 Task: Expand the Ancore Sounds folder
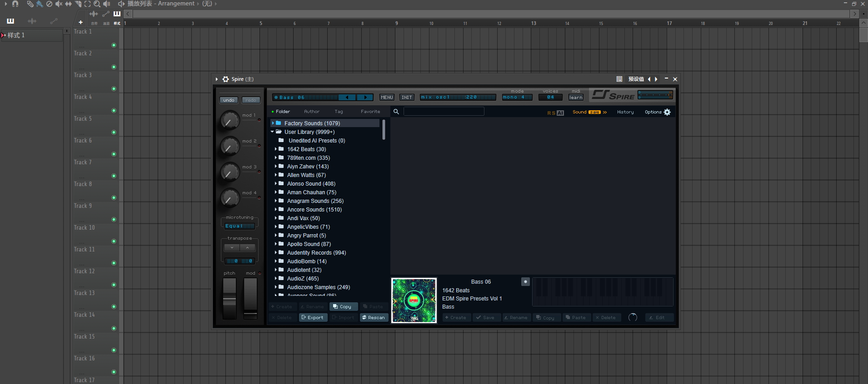pyautogui.click(x=275, y=210)
